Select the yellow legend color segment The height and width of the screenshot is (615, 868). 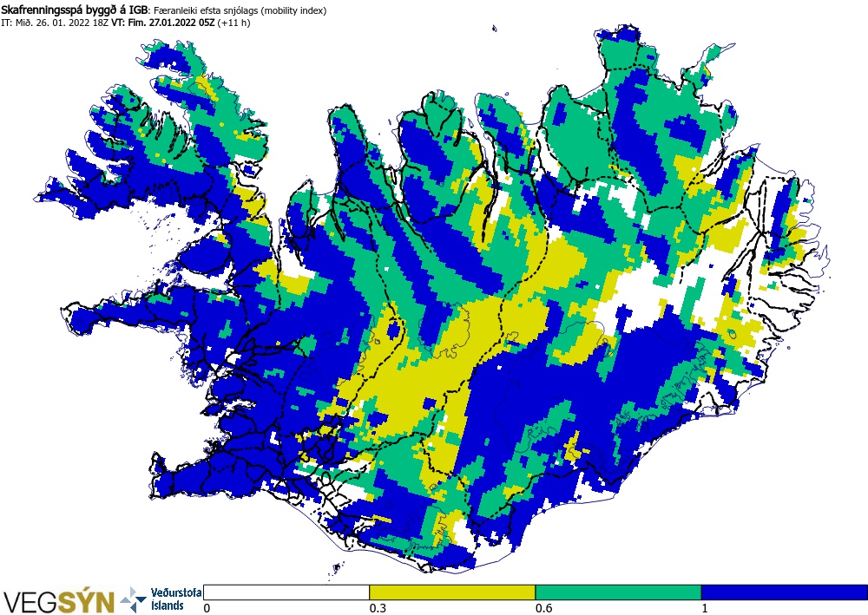click(x=452, y=592)
